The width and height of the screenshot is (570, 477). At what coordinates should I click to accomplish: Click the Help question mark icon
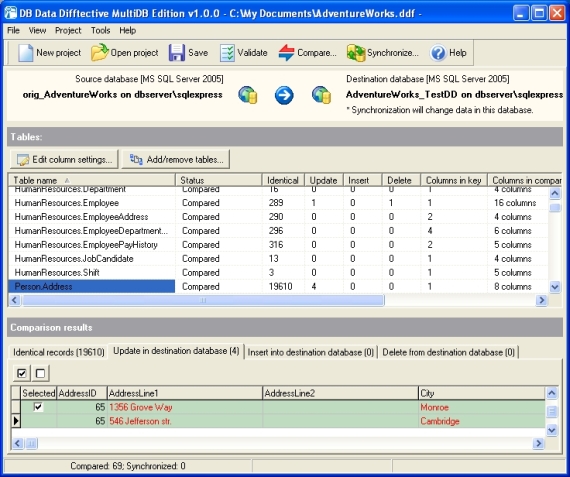click(x=438, y=53)
